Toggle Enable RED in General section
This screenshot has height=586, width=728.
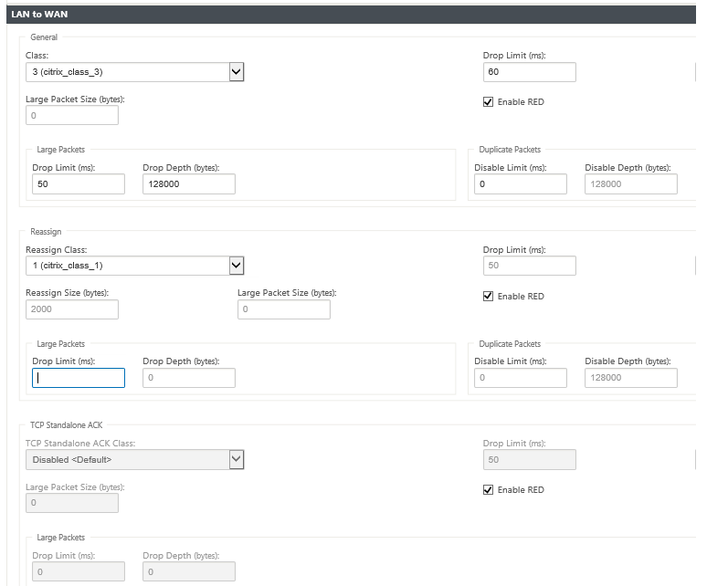pos(488,101)
